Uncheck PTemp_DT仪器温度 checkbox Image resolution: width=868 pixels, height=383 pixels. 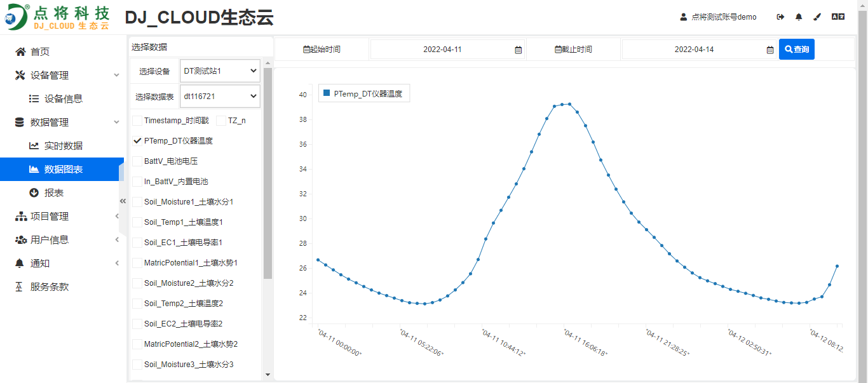pos(137,141)
